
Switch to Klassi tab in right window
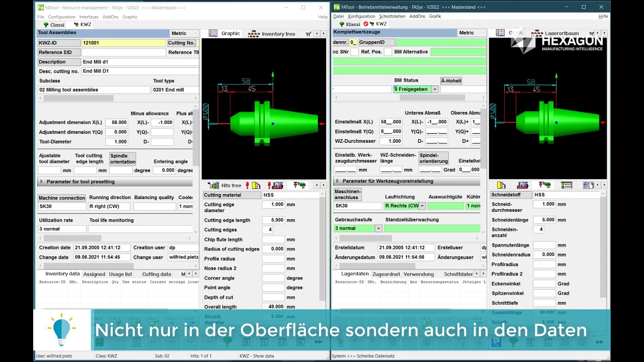point(349,24)
